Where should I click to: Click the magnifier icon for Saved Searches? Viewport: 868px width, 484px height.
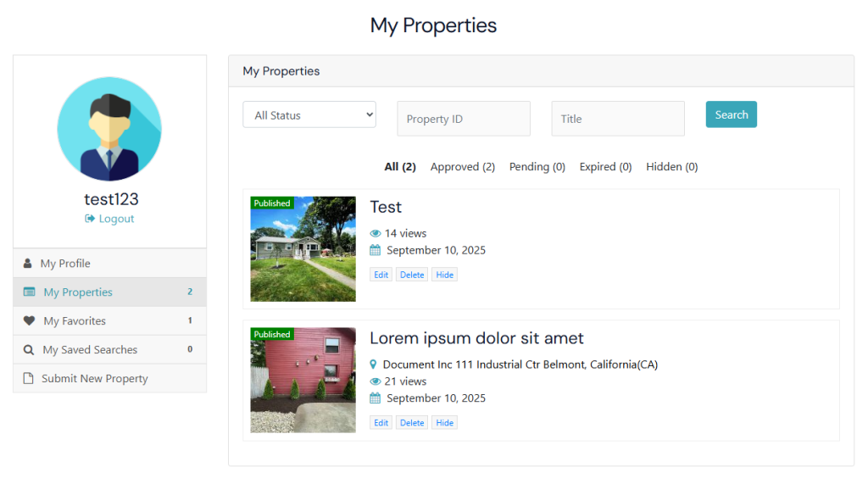[29, 350]
